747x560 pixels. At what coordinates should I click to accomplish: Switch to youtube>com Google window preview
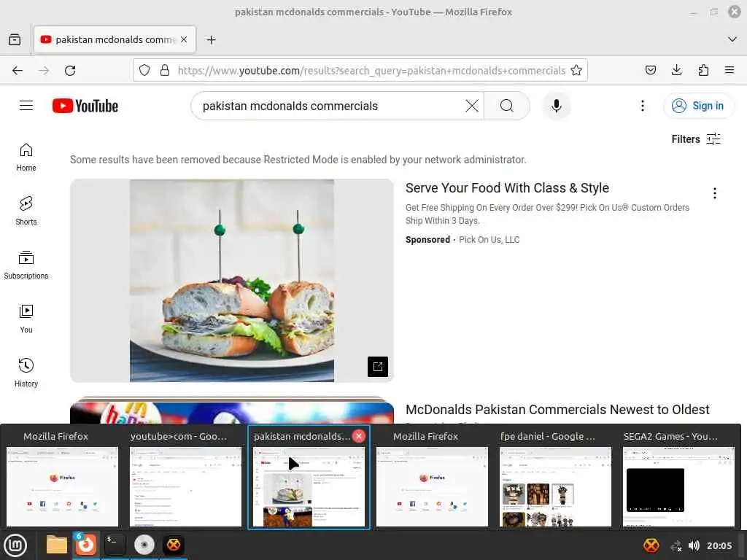point(185,478)
